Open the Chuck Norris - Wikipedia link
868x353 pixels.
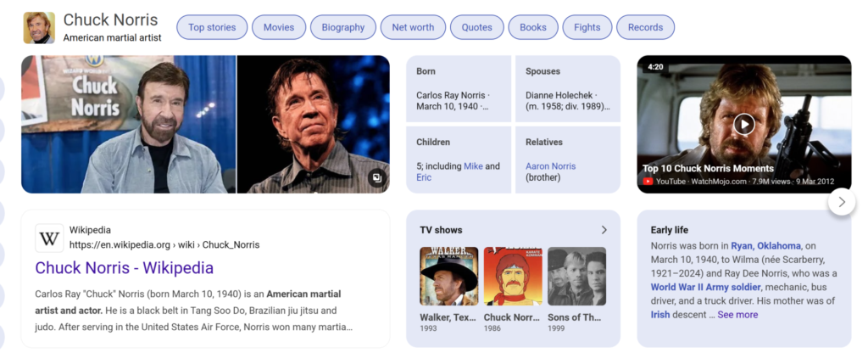coord(124,268)
